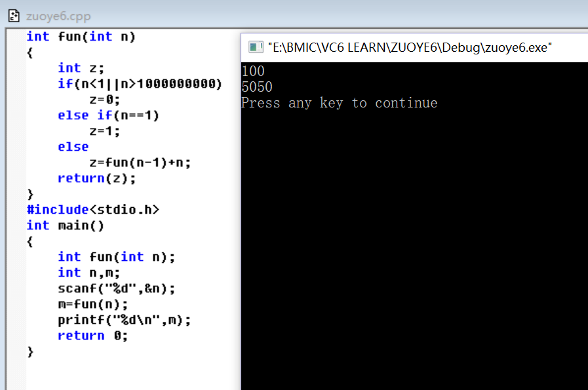Place cursor on the #include<stdio.h> line

coord(92,210)
